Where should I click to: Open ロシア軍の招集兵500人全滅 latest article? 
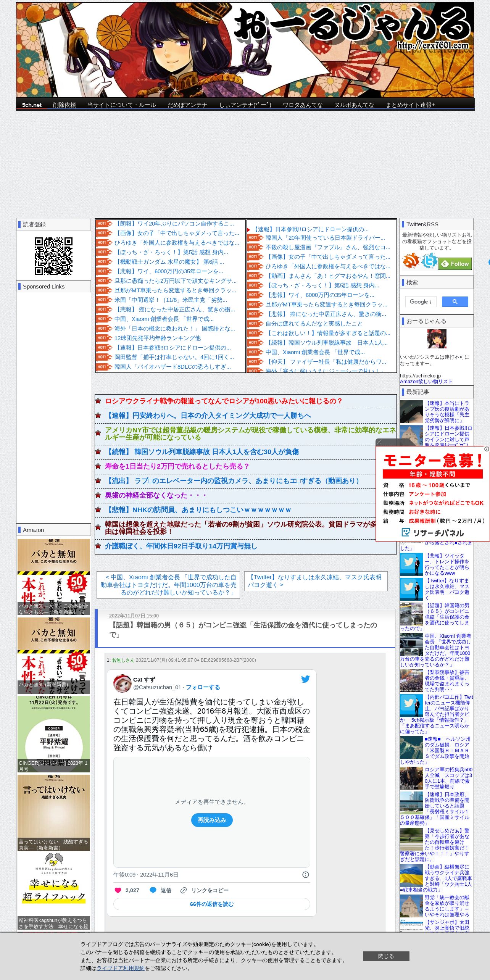(448, 778)
